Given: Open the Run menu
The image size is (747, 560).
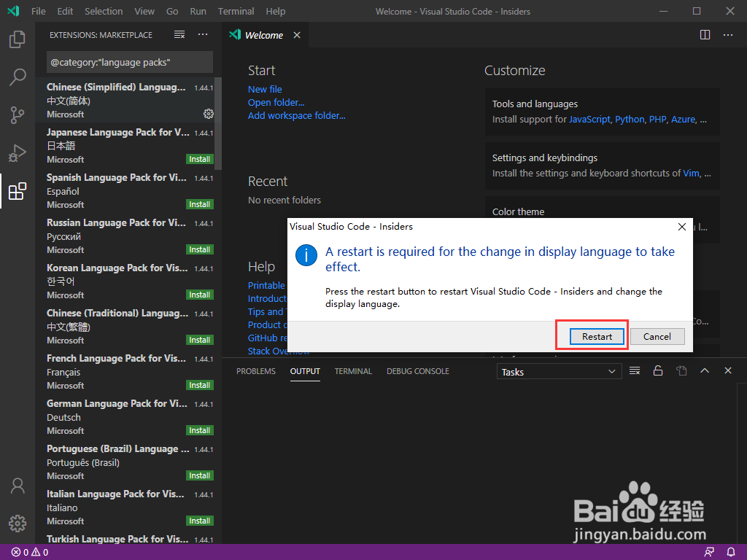Looking at the screenshot, I should (x=198, y=11).
